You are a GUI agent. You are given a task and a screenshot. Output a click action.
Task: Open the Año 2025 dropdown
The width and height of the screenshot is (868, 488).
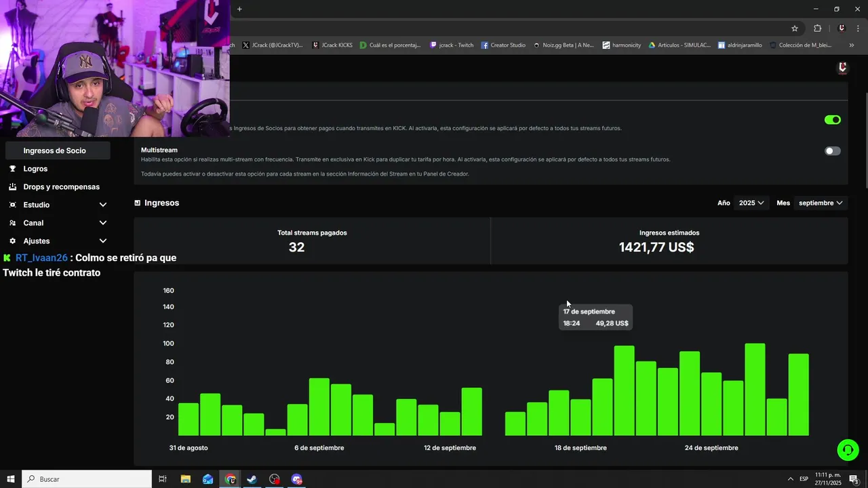tap(751, 203)
